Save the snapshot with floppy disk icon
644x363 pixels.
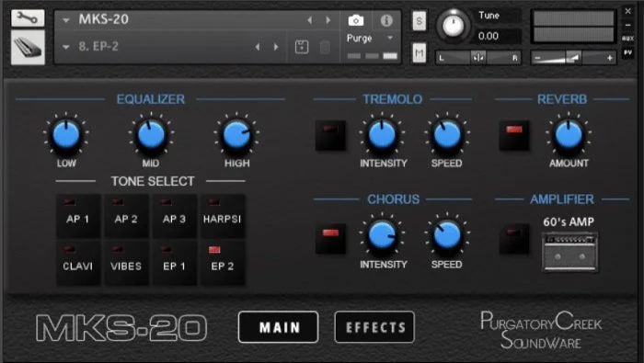(x=302, y=47)
